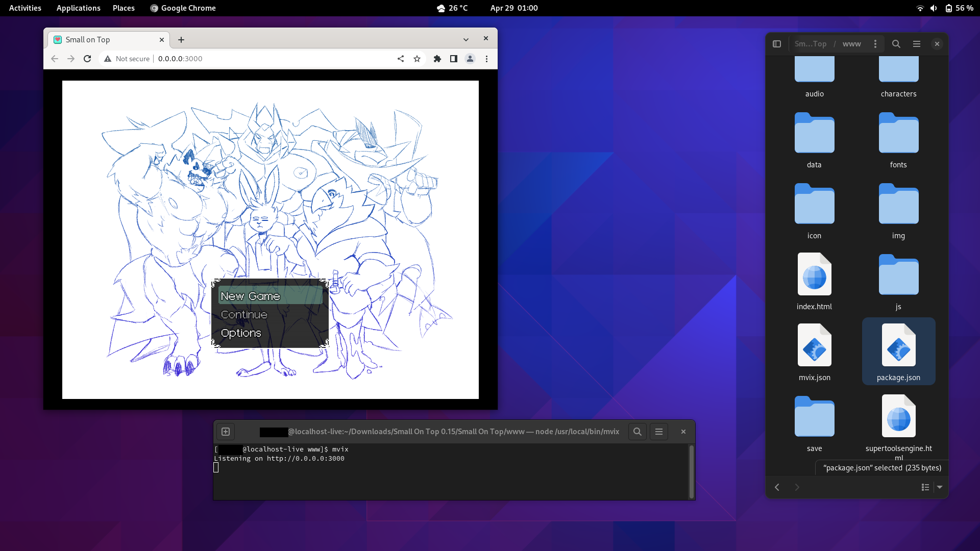Toggle Chrome side panel
980x551 pixels.
coord(454,59)
